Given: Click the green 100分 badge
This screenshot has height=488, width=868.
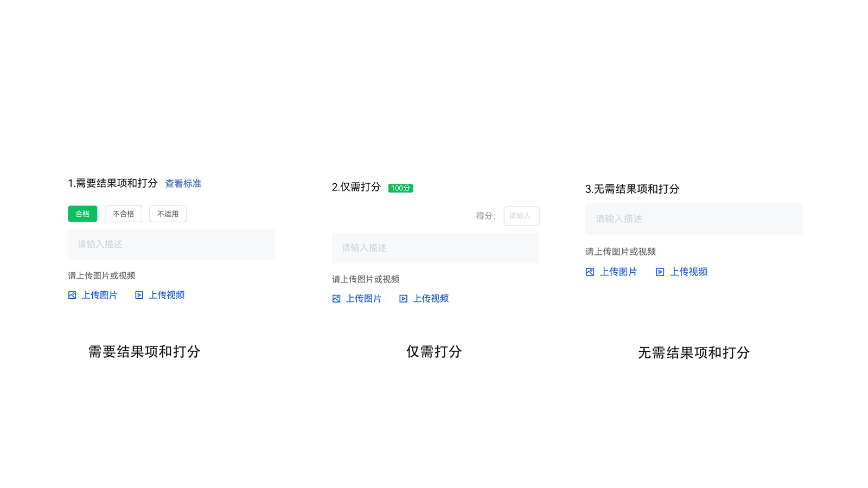Looking at the screenshot, I should pyautogui.click(x=400, y=188).
